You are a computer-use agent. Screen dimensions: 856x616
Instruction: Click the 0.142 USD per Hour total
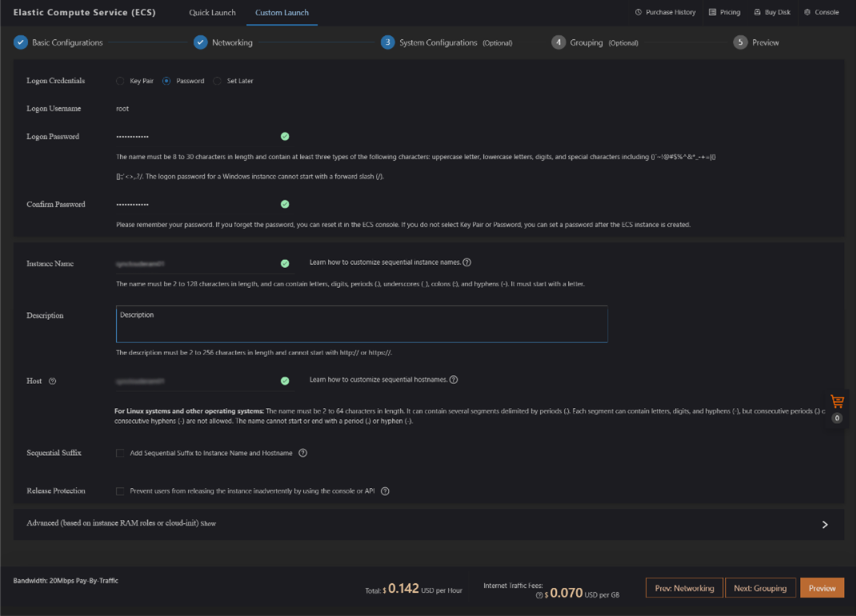tap(414, 589)
